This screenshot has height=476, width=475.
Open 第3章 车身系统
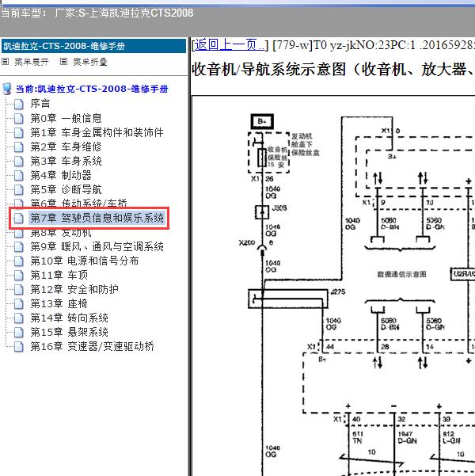pyautogui.click(x=66, y=161)
